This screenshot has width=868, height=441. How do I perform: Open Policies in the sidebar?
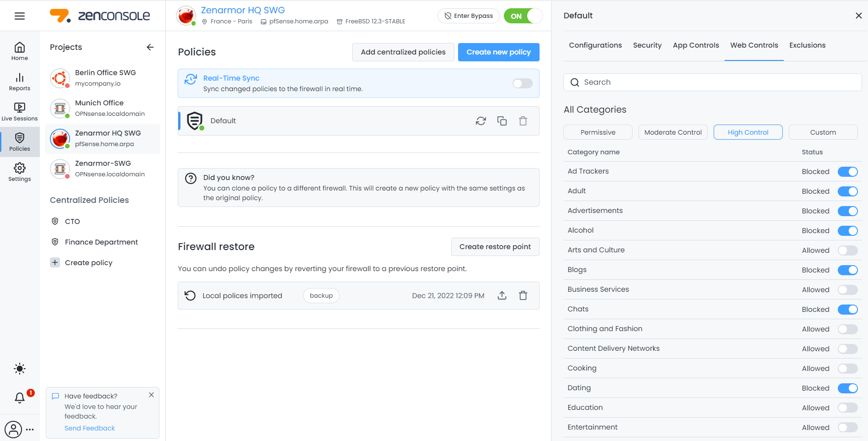(x=20, y=142)
